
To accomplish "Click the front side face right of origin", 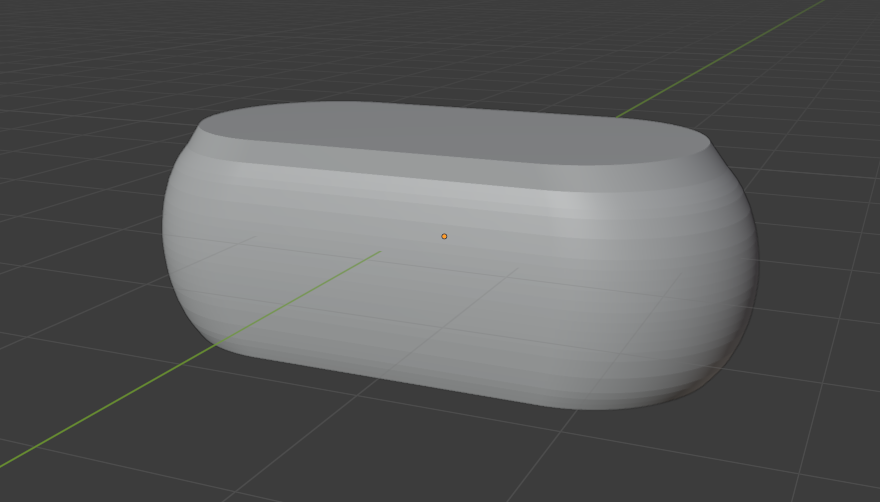I will pos(580,280).
